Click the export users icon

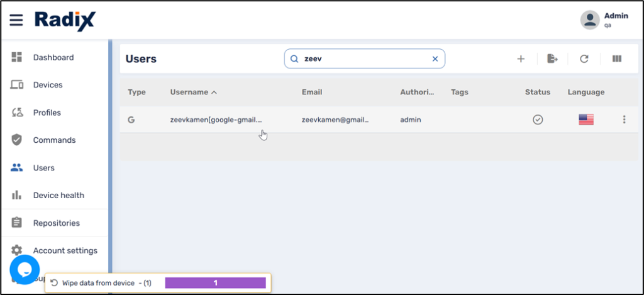(x=552, y=59)
